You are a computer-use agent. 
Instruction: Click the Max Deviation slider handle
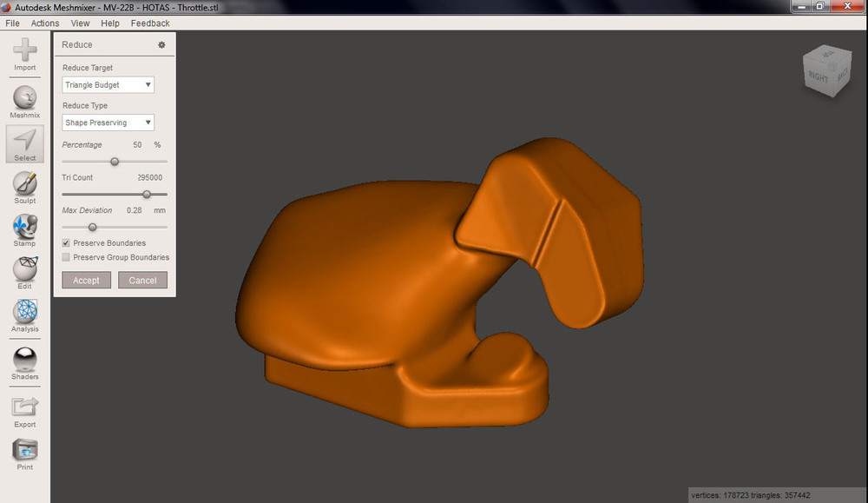pyautogui.click(x=93, y=227)
